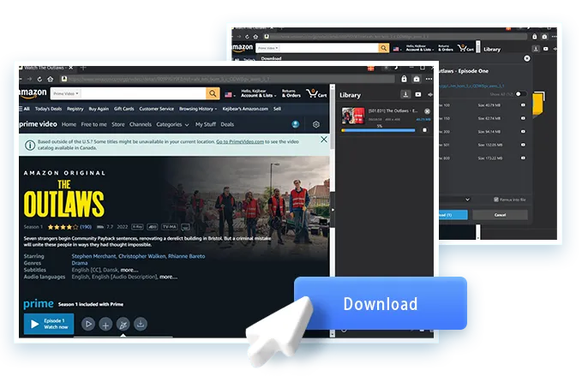The width and height of the screenshot is (588, 376).
Task: Open the US flag language dropdown
Action: tap(230, 95)
